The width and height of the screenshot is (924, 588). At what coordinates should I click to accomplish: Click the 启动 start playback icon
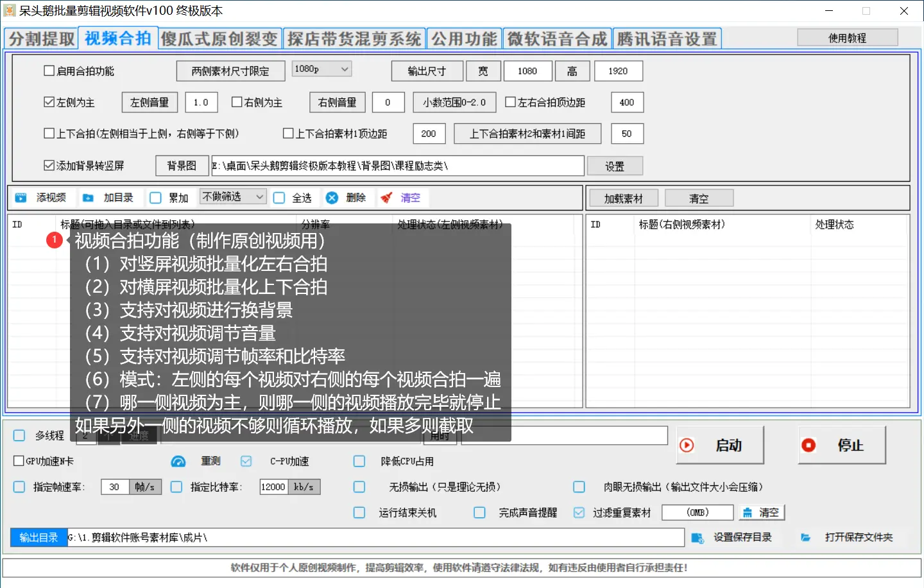(687, 444)
